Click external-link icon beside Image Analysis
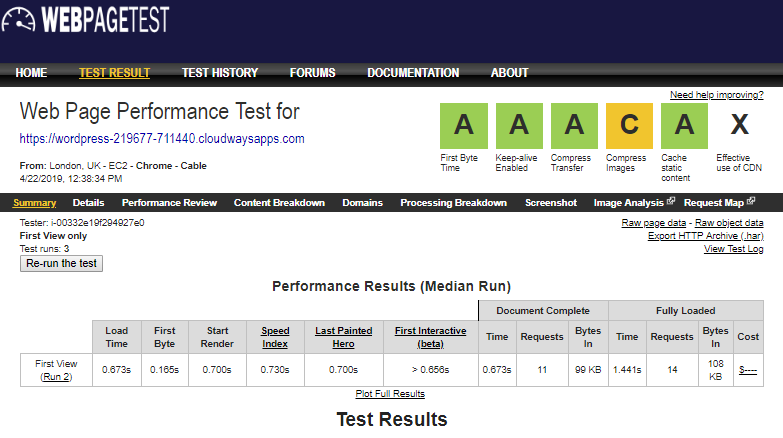Screen dimensions: 783x438 [x=671, y=201]
